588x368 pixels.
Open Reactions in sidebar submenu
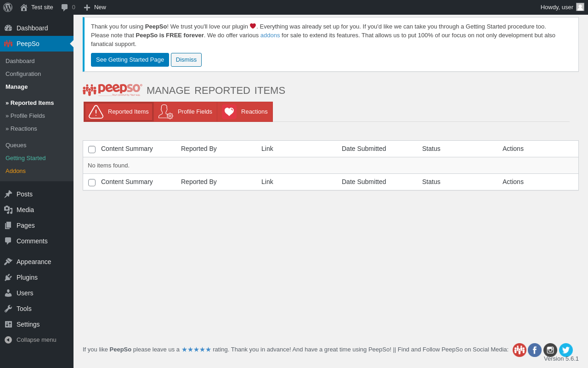click(x=21, y=129)
